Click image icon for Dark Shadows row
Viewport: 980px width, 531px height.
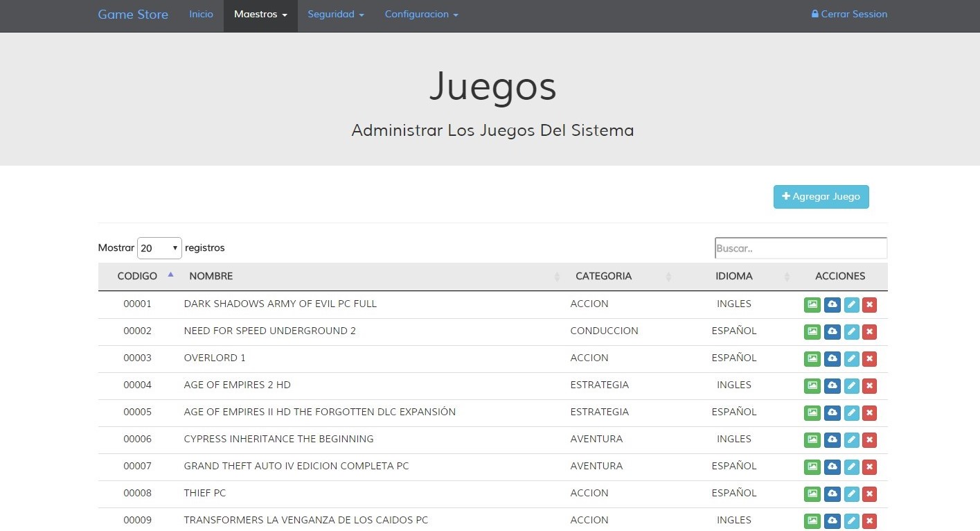coord(812,304)
